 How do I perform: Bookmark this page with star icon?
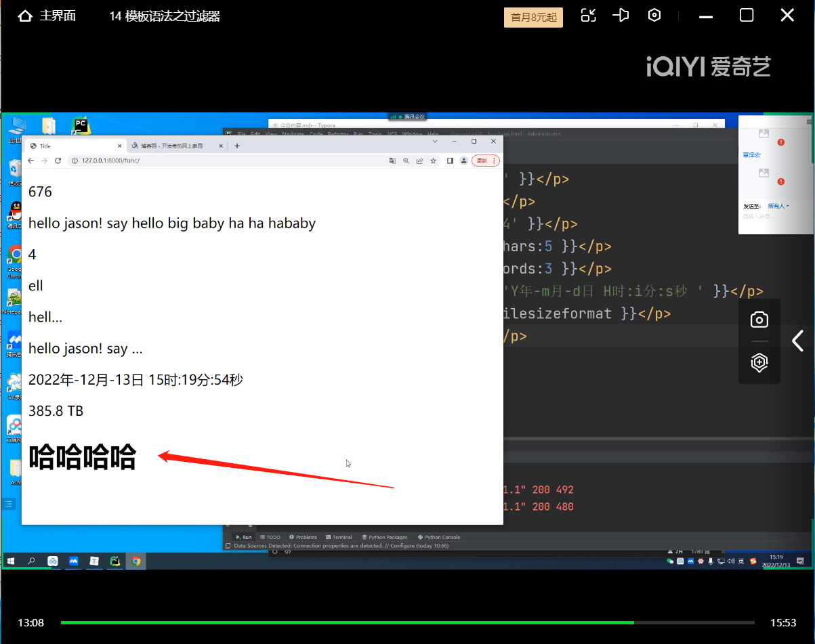(x=433, y=160)
